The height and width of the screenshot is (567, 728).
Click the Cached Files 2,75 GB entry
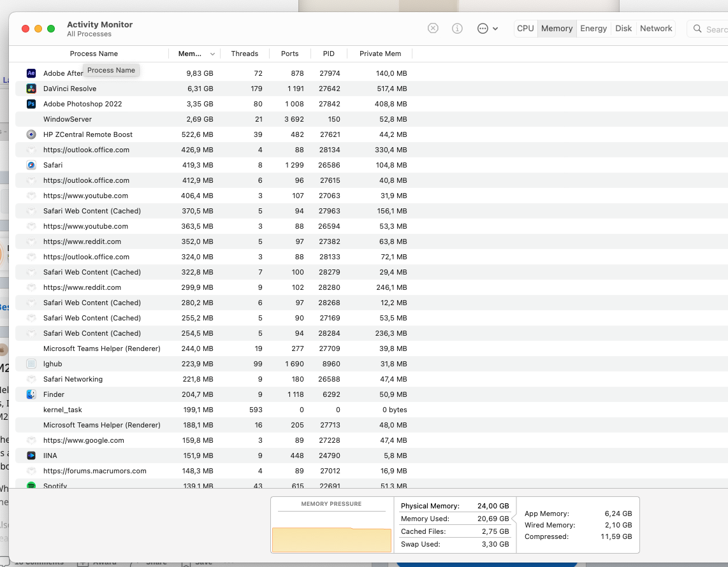(455, 531)
